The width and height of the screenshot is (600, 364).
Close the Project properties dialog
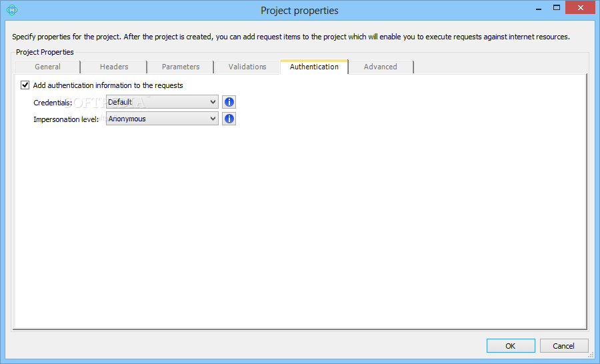coord(580,7)
